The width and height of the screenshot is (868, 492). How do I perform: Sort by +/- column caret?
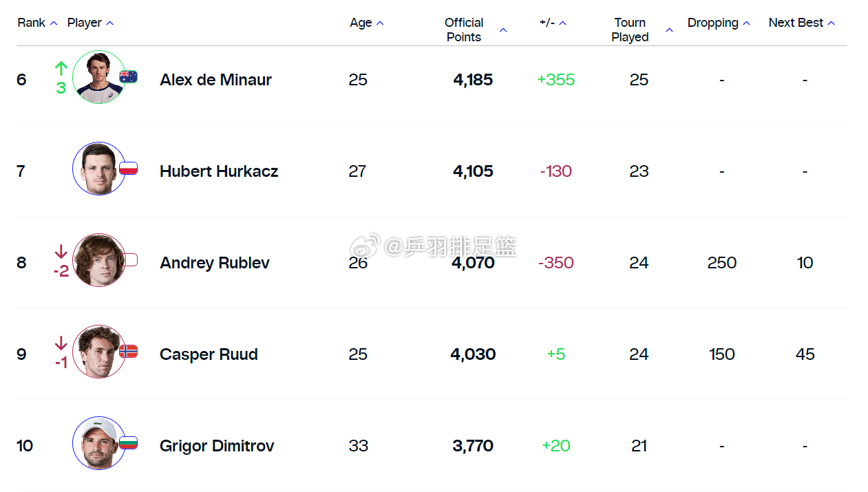(x=562, y=23)
